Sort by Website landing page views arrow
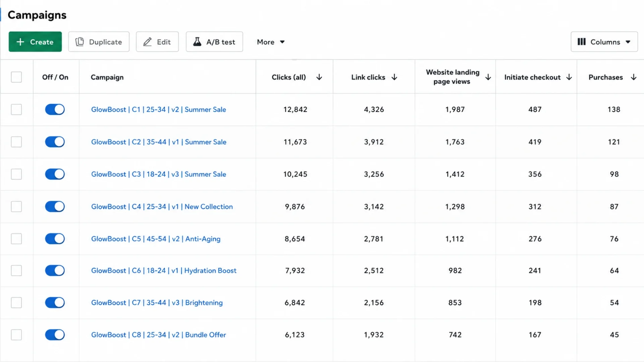This screenshot has width=644, height=362. pos(488,77)
